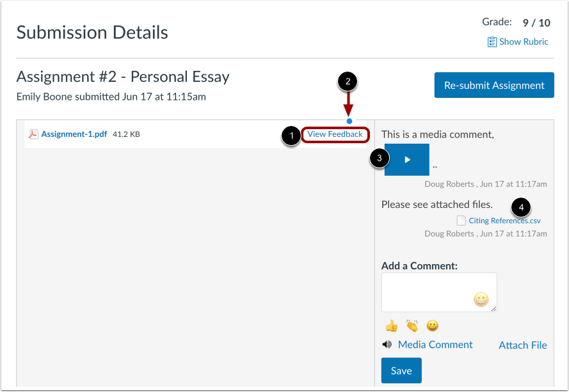Click the 9 / 10 grade display
The height and width of the screenshot is (392, 569).
tap(536, 22)
